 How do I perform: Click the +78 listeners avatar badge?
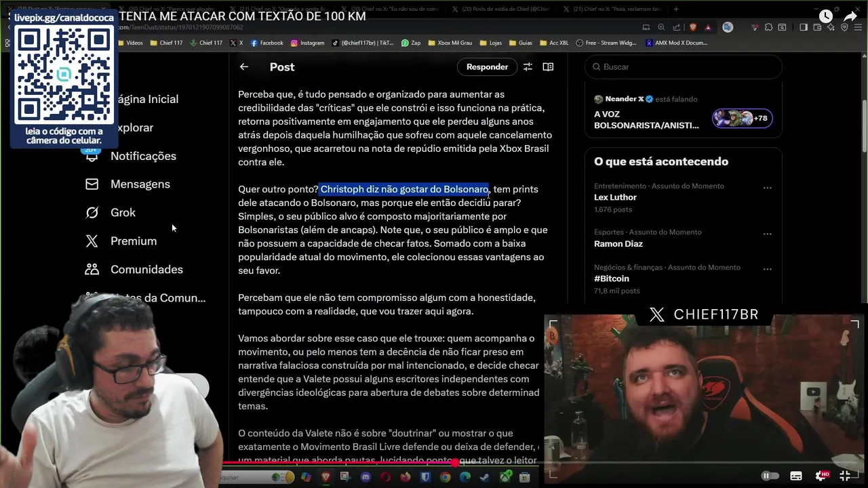[x=742, y=118]
